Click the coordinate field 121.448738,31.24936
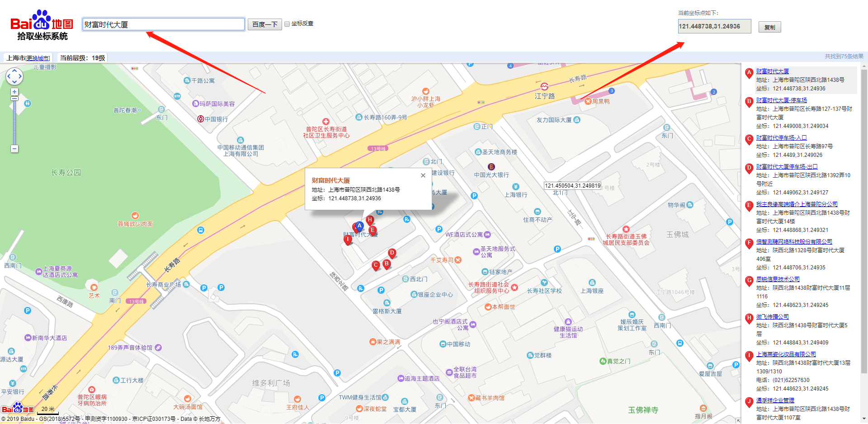Screen dimensions: 868x424 click(714, 26)
